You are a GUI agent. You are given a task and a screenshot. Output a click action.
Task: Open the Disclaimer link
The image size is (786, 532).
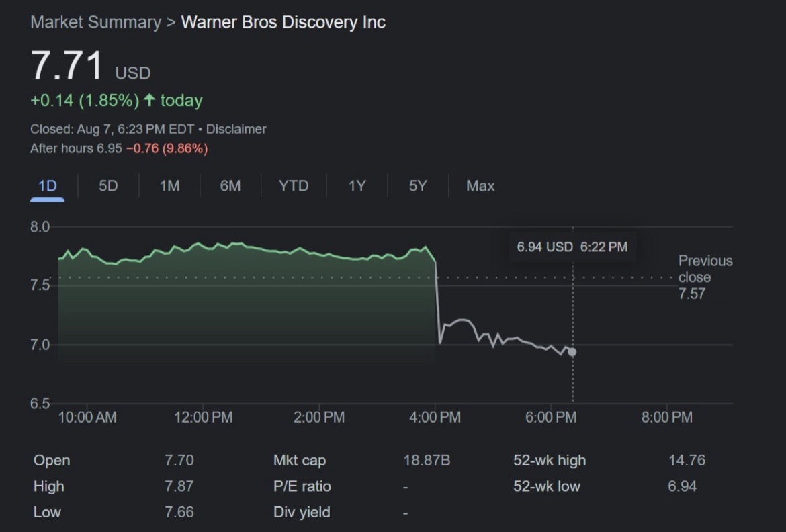click(236, 129)
